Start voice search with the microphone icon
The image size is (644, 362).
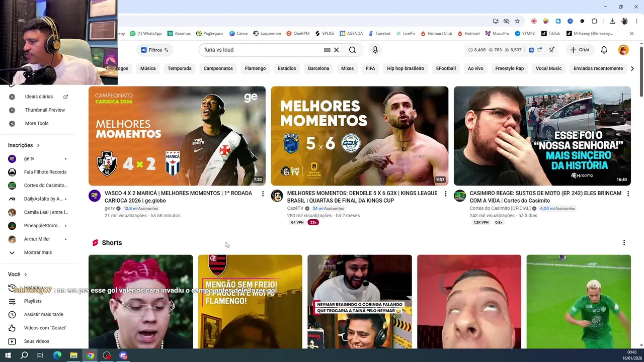(x=375, y=50)
